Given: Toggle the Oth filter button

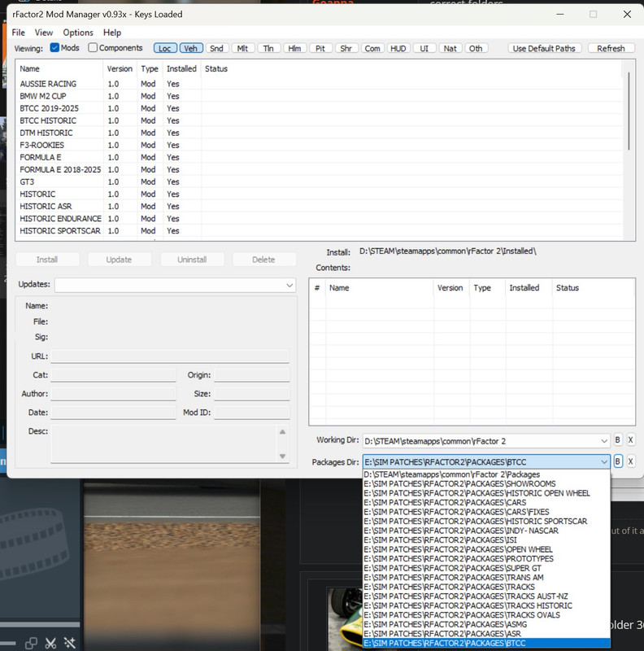Looking at the screenshot, I should point(476,48).
